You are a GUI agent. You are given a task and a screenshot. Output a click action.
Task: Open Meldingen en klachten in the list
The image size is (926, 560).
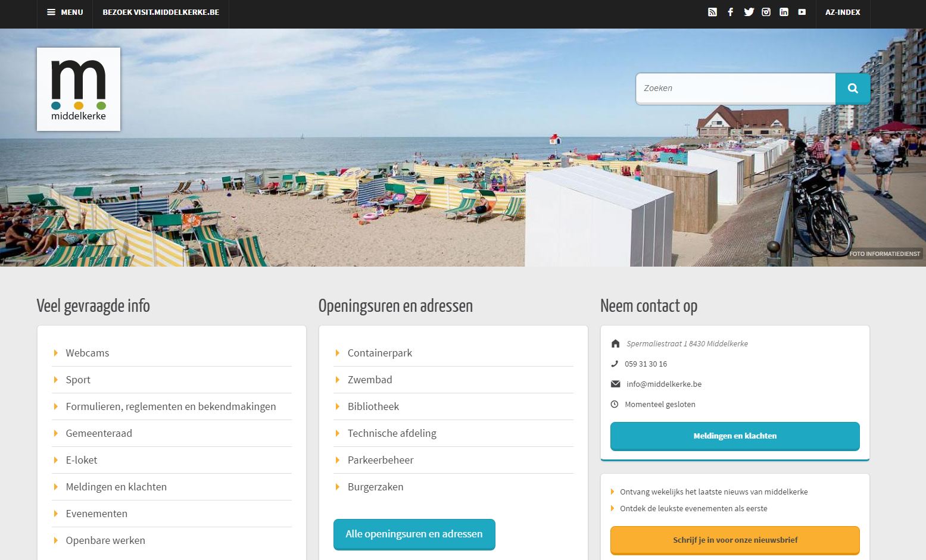coord(116,487)
